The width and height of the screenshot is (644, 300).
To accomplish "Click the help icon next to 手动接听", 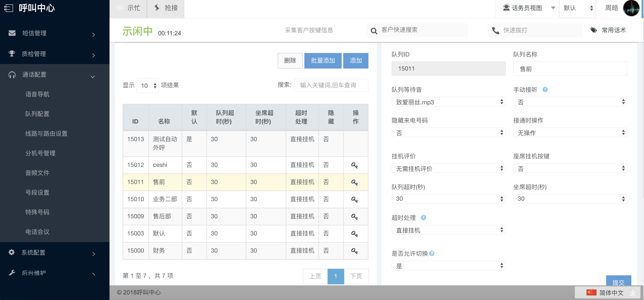I will 545,90.
